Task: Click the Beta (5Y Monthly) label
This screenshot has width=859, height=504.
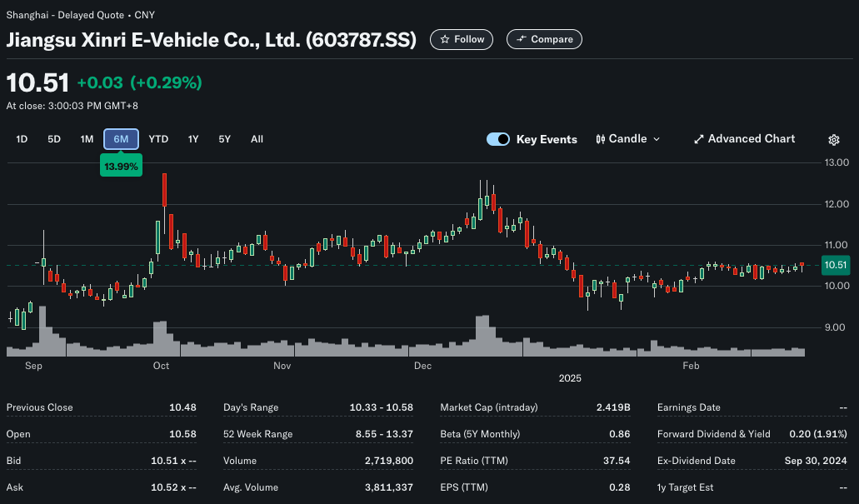Action: point(481,434)
